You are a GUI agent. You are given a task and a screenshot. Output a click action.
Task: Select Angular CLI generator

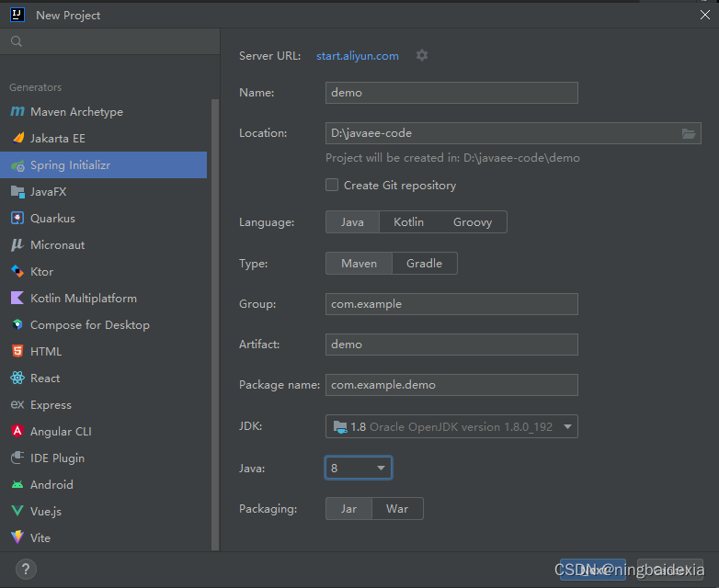103,431
